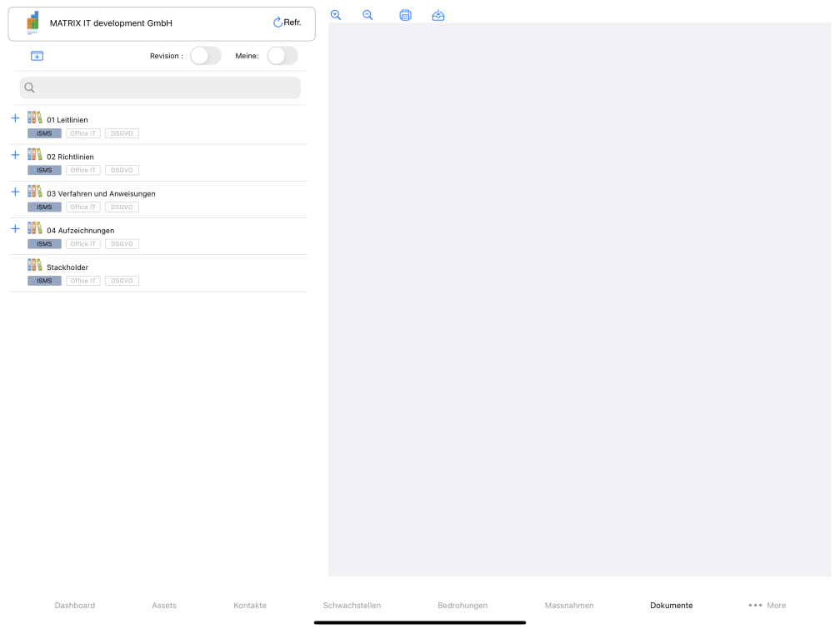Toggle DSGVO tag on 02 Richtlinien
The image size is (840, 629).
122,171
